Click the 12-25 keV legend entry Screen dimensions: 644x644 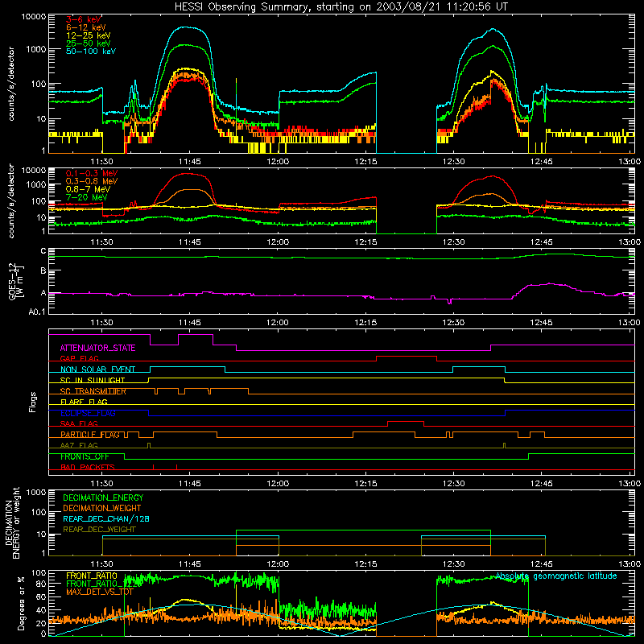coord(88,35)
